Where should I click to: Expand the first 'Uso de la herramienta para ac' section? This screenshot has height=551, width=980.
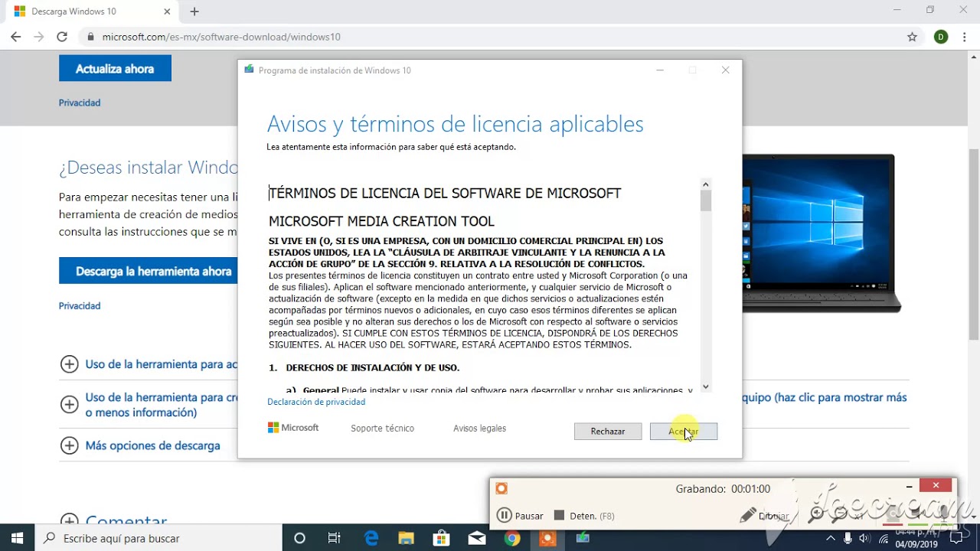[x=69, y=364]
